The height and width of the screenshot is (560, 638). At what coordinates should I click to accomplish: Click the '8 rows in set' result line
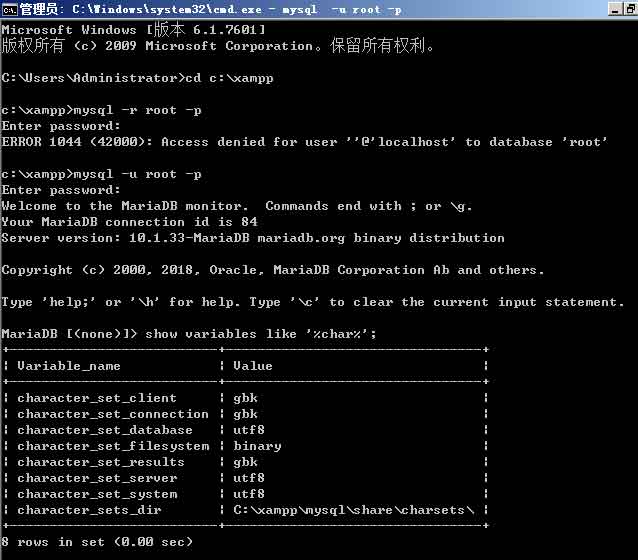coord(97,542)
